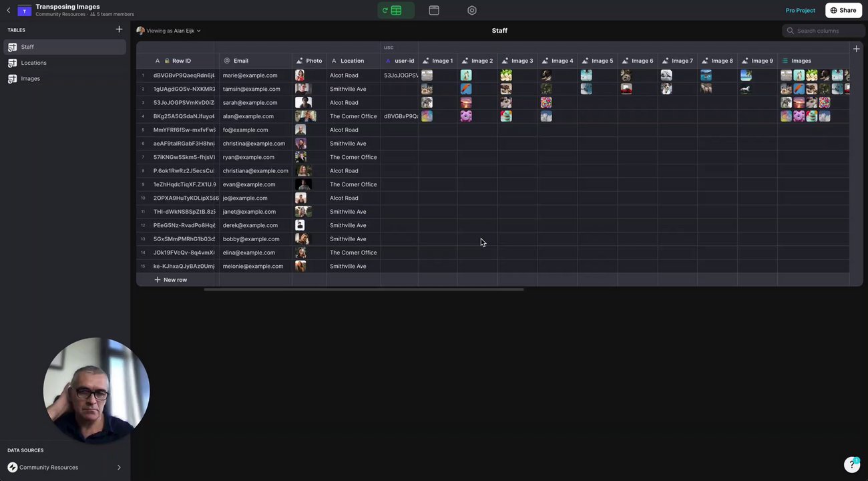Click the Locations table icon
This screenshot has width=868, height=481.
(12, 63)
